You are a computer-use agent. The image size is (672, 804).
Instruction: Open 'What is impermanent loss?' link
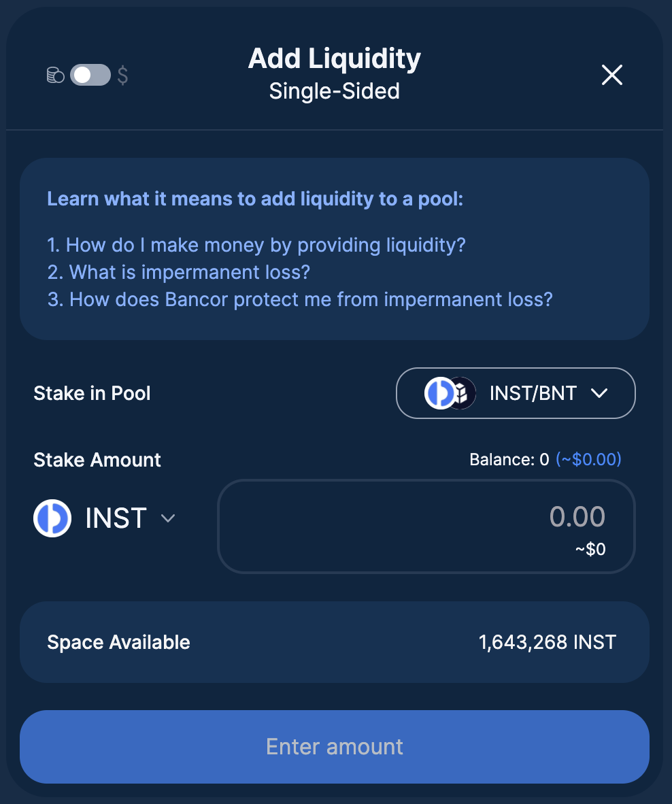coord(179,272)
